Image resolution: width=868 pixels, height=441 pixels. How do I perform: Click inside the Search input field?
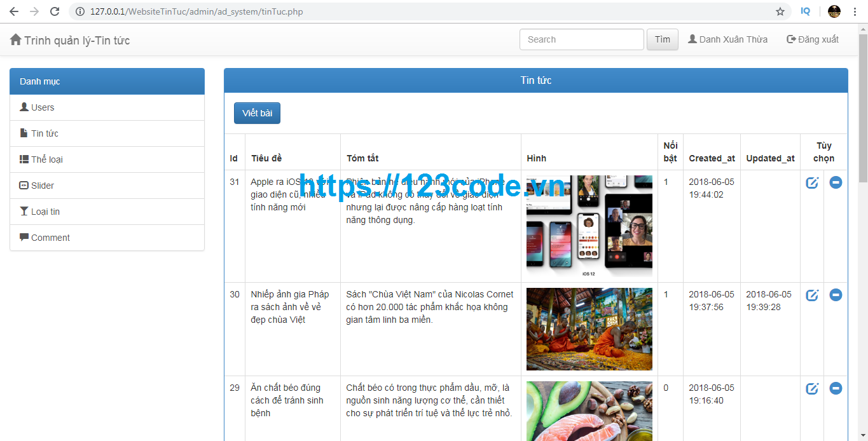tap(581, 39)
